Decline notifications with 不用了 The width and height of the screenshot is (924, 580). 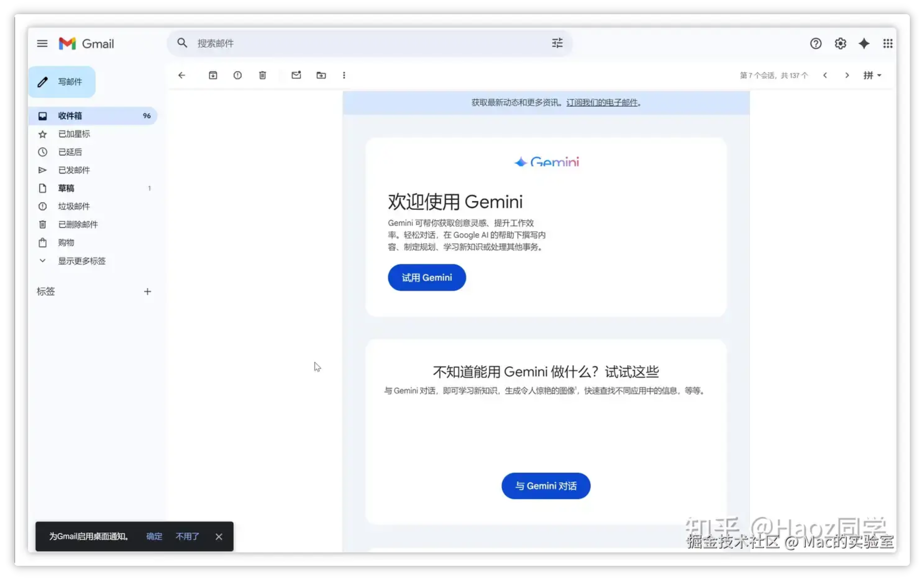[x=187, y=537]
